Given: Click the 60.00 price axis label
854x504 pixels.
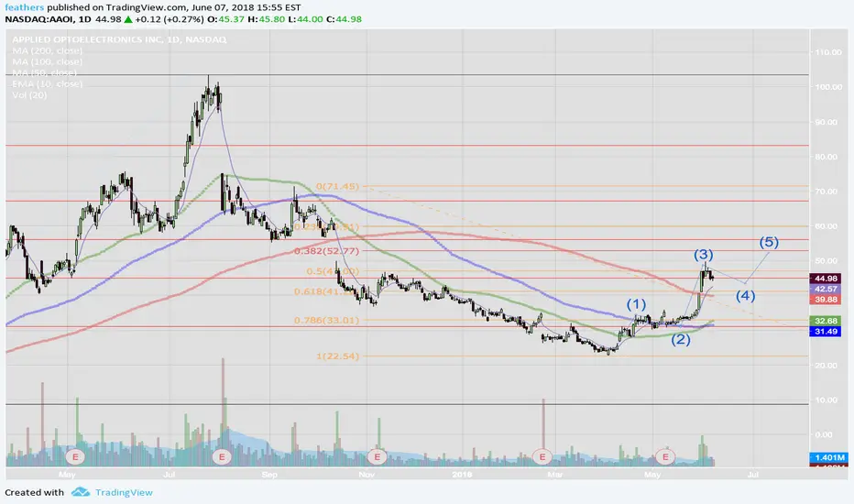Looking at the screenshot, I should pyautogui.click(x=827, y=226).
